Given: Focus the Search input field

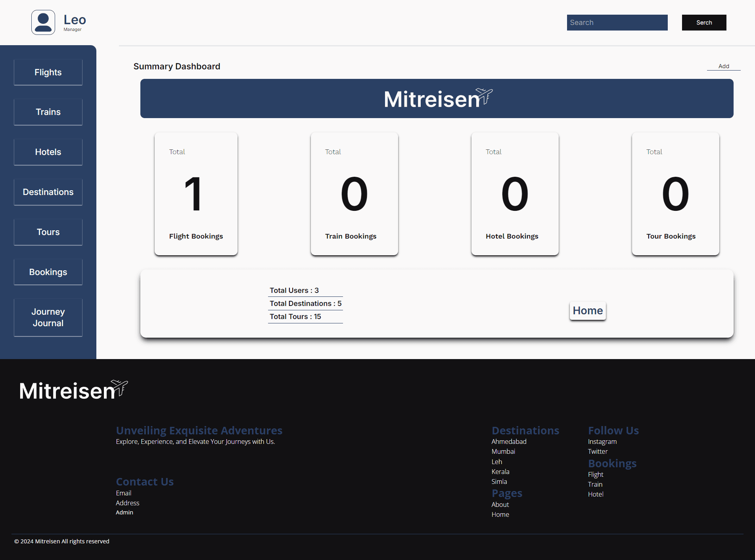Looking at the screenshot, I should 617,23.
